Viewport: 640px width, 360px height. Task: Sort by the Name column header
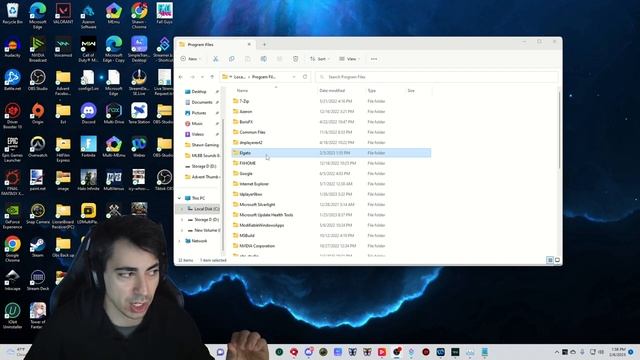click(x=242, y=91)
